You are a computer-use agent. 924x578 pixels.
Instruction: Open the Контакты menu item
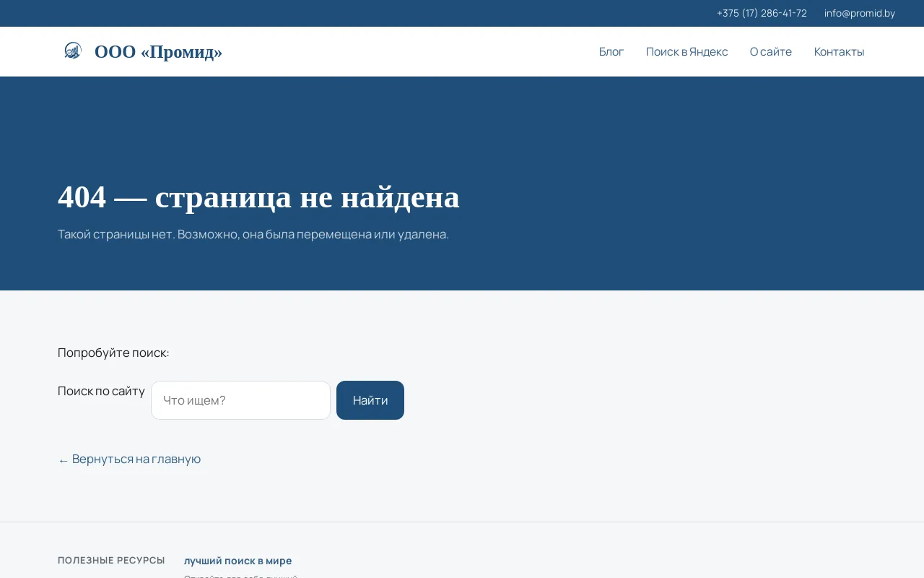839,51
